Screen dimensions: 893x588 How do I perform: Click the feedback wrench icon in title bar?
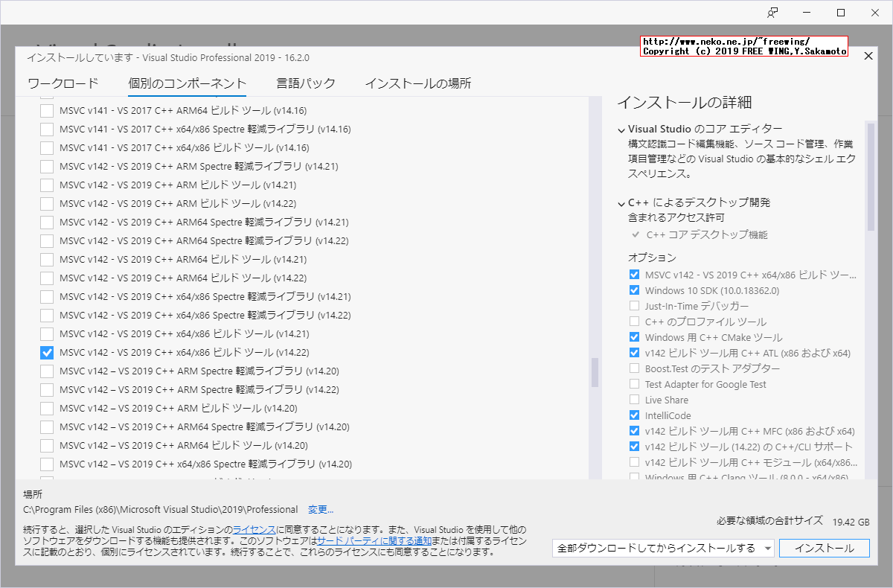click(x=772, y=13)
